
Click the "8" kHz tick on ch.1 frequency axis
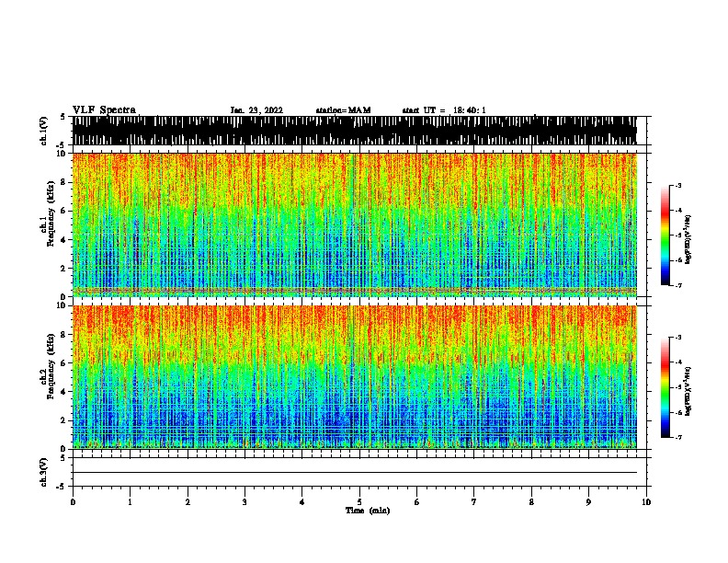63,182
